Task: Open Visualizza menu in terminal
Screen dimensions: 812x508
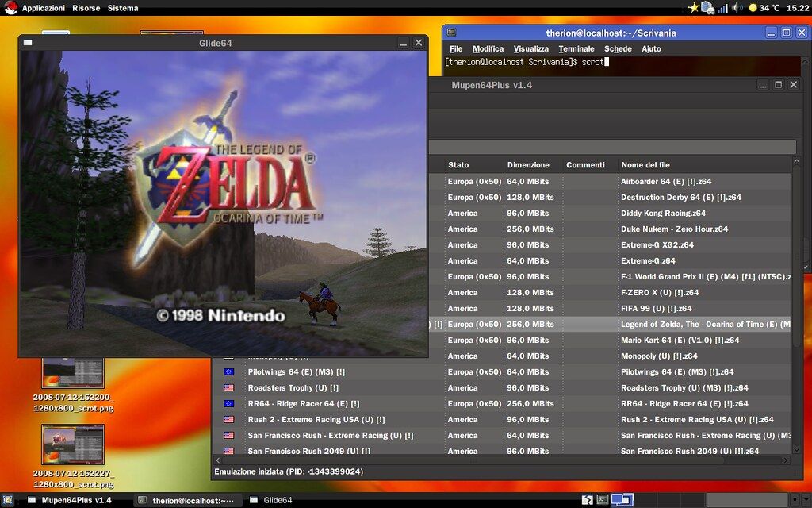Action: pyautogui.click(x=530, y=48)
